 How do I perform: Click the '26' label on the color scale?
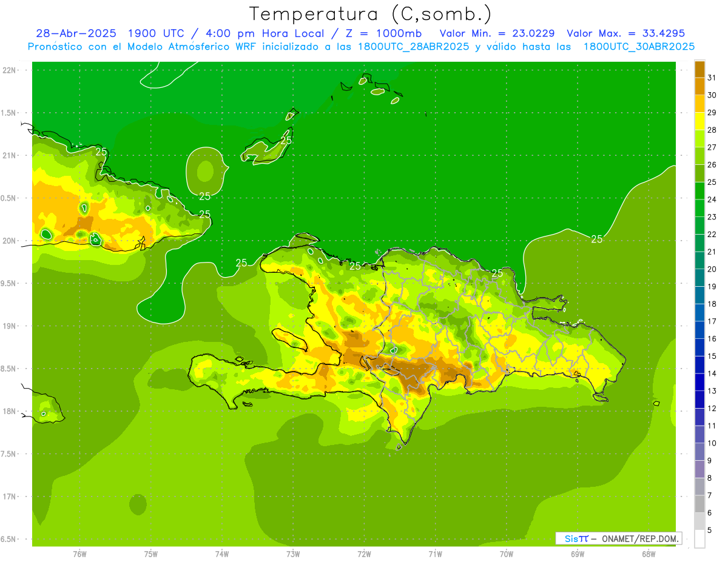click(x=712, y=164)
